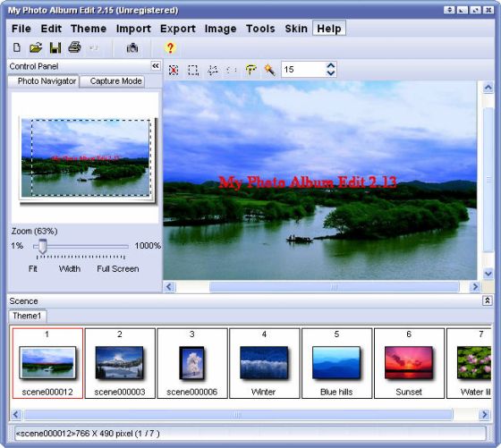The width and height of the screenshot is (501, 448).
Task: Open the Image menu
Action: click(x=220, y=29)
